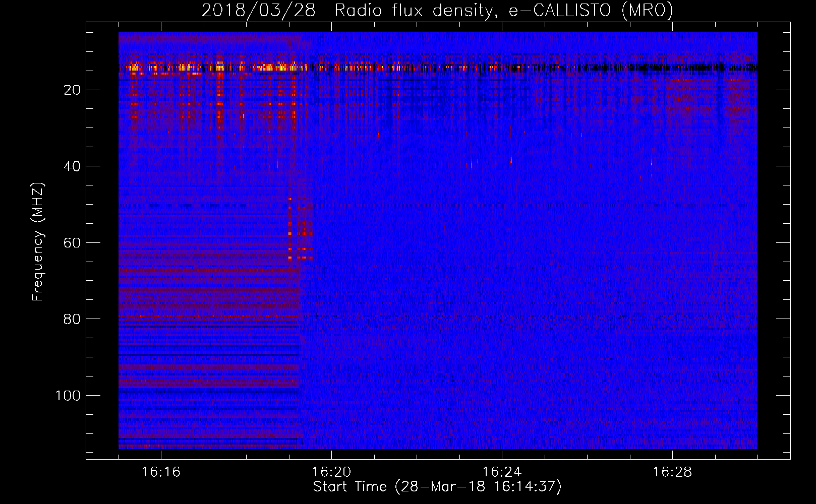Click the Start Time axis label

pos(437,487)
